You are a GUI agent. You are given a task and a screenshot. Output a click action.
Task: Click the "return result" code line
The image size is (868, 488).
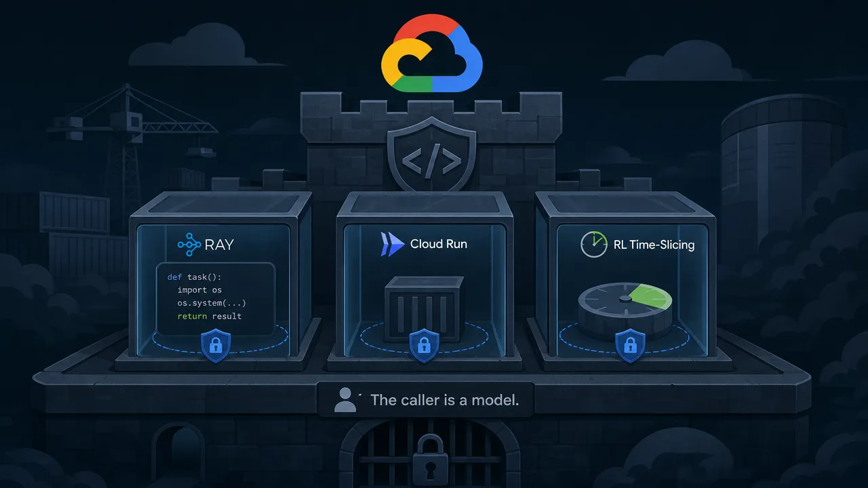tap(210, 316)
